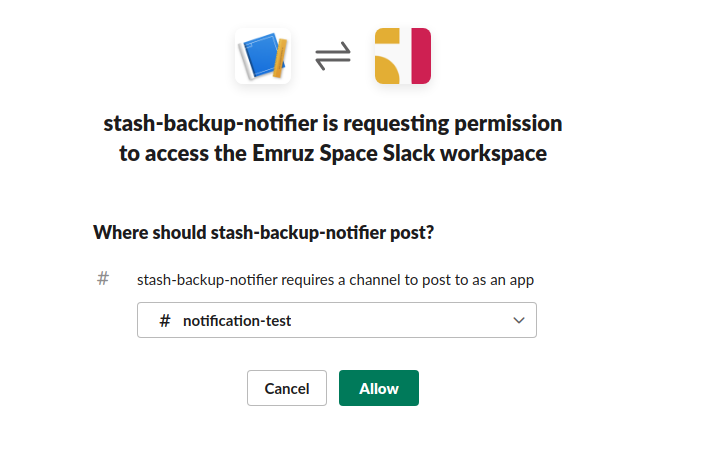Viewport: 712px width, 463px height.
Task: Click the word 'Allow' on the green button
Action: [x=379, y=389]
